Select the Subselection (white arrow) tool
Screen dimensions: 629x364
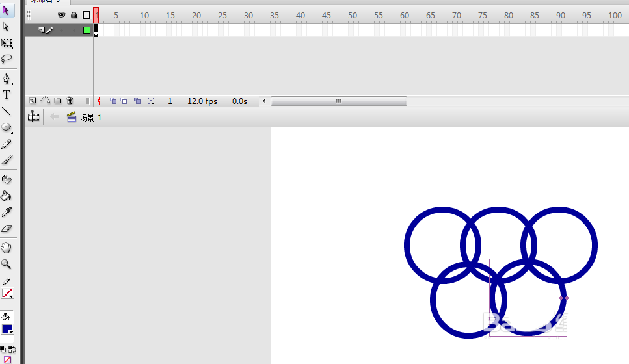click(7, 27)
